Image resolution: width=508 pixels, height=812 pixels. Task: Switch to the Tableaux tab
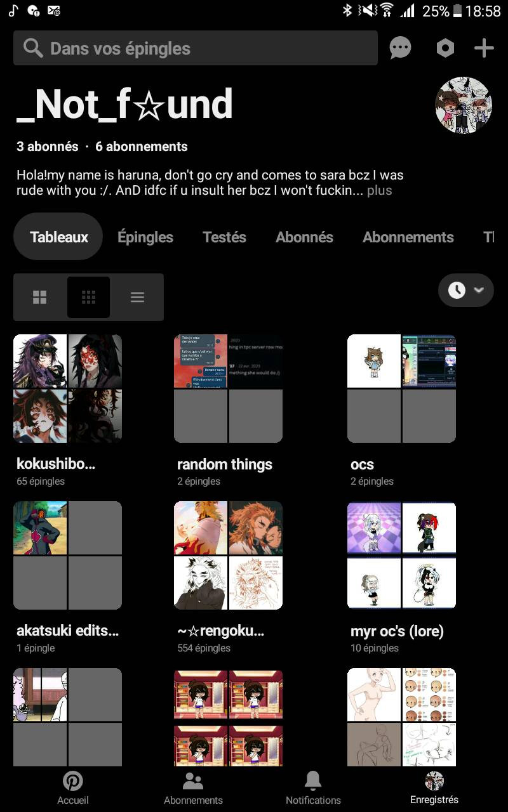pos(58,237)
